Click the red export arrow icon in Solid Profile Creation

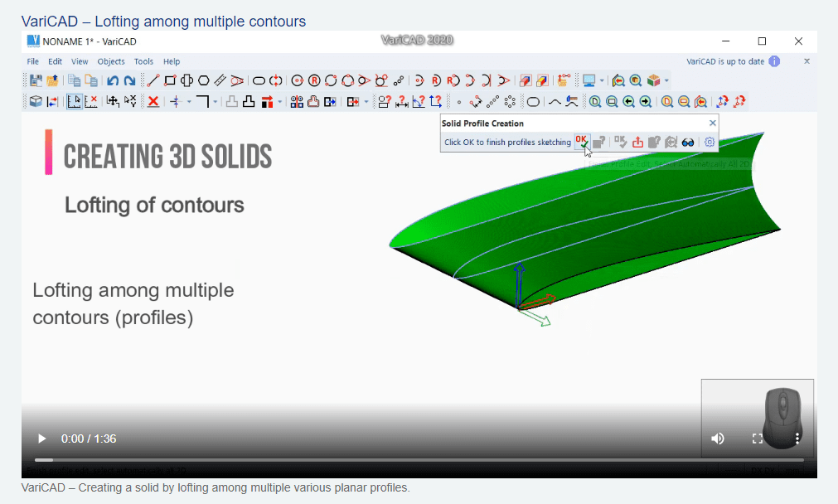click(x=637, y=142)
